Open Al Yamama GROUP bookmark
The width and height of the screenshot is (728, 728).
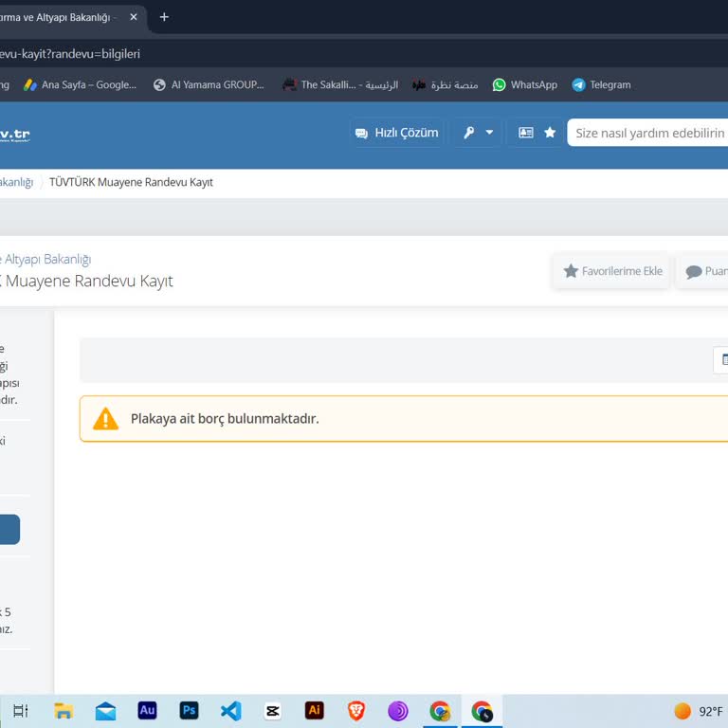point(209,84)
